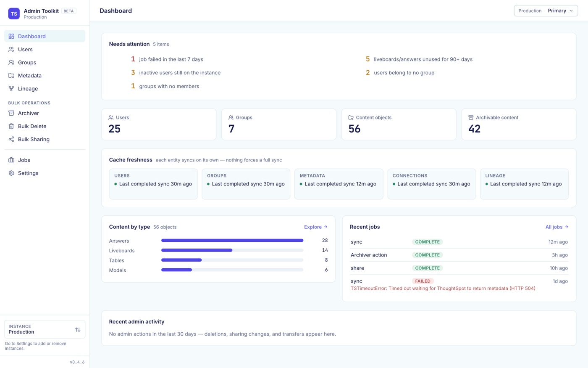
Task: Click '1 job failed in the last 7 days'
Action: pyautogui.click(x=167, y=59)
